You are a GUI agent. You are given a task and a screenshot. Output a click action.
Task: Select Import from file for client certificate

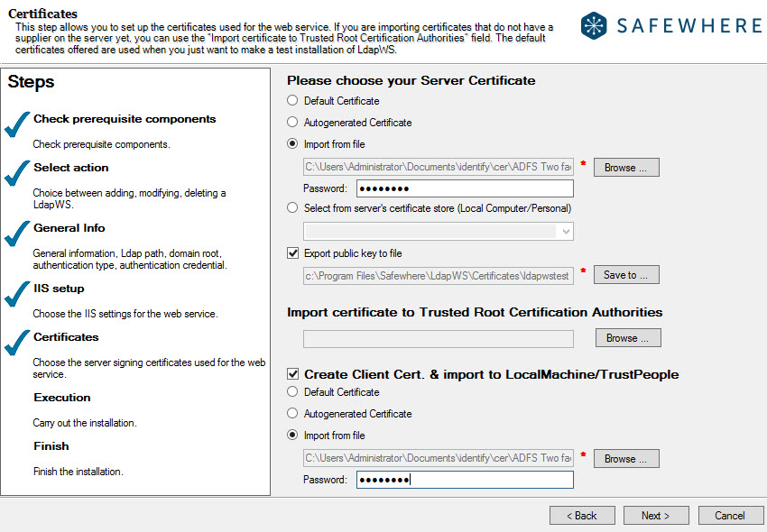point(292,435)
